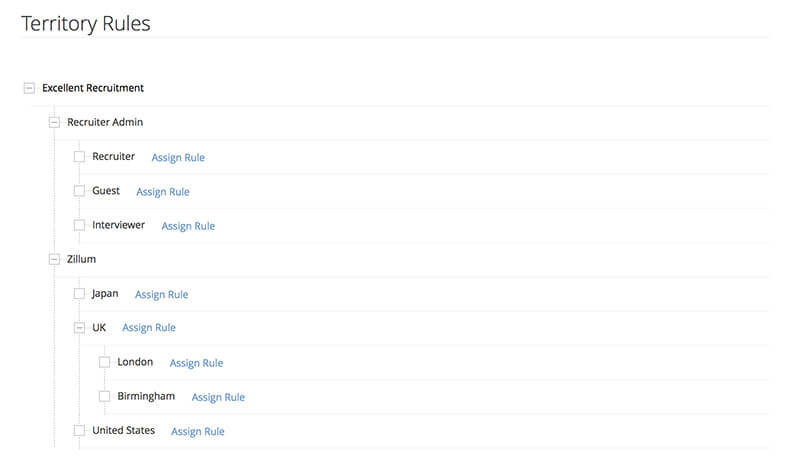This screenshot has width=800, height=456.
Task: Open Assign Rule for Guest
Action: [163, 192]
